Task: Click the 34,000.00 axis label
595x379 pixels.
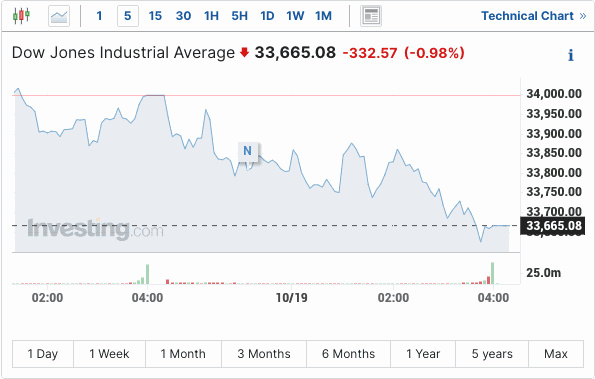Action: [554, 94]
